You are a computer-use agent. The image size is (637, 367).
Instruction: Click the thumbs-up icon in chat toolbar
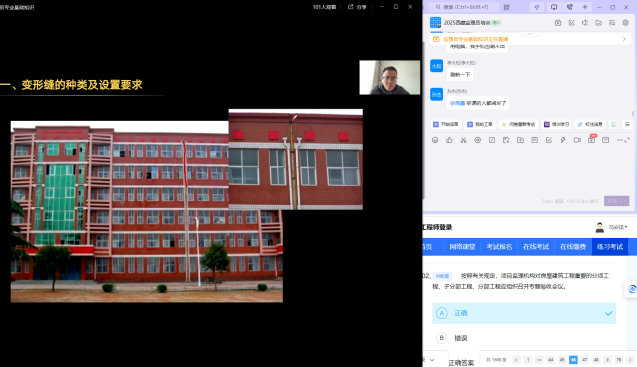coord(449,140)
